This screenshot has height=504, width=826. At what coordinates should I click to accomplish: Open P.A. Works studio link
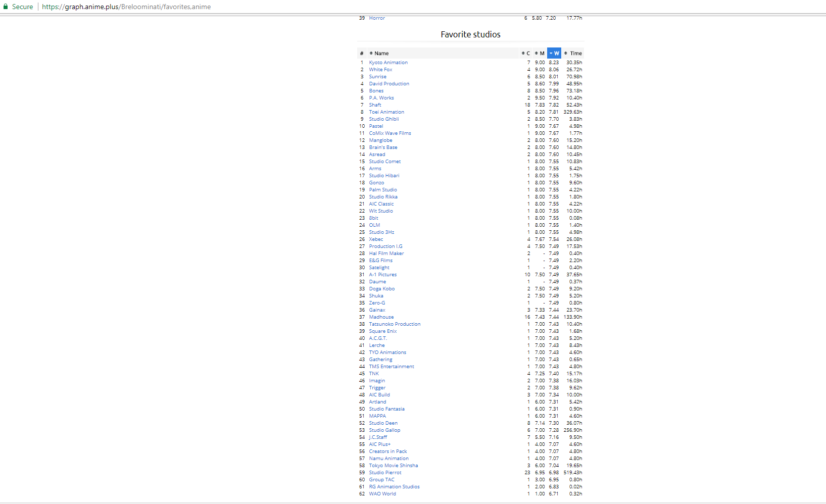point(381,98)
